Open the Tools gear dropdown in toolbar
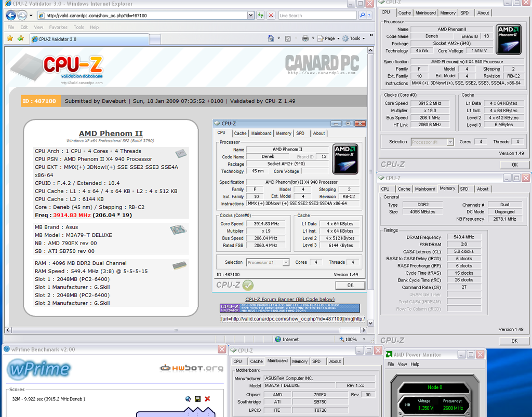The image size is (532, 417). (353, 38)
